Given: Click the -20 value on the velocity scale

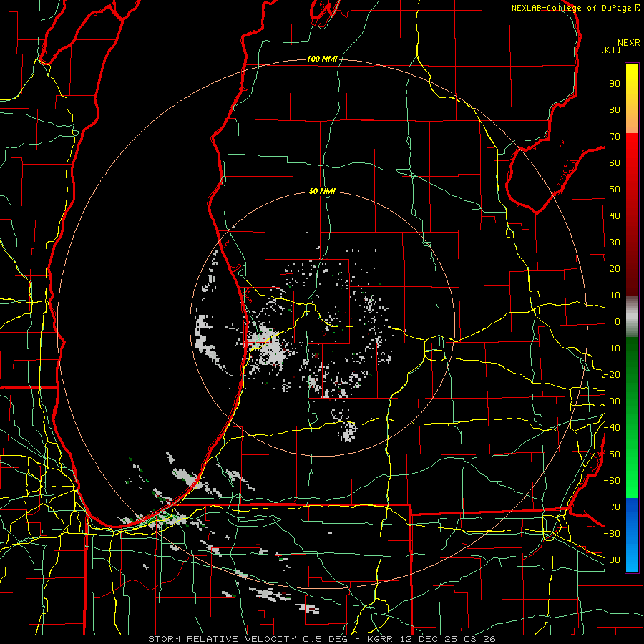Looking at the screenshot, I should (x=612, y=374).
